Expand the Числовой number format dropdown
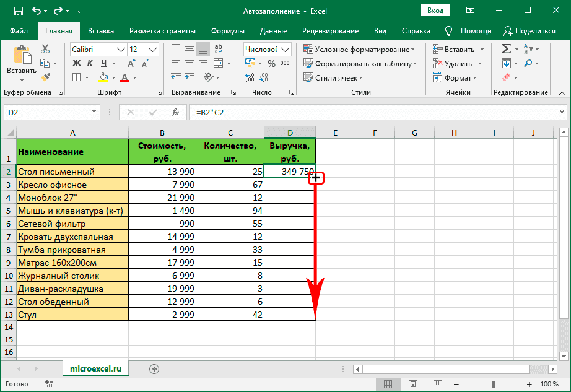Viewport: 571px width, 392px height. point(285,50)
